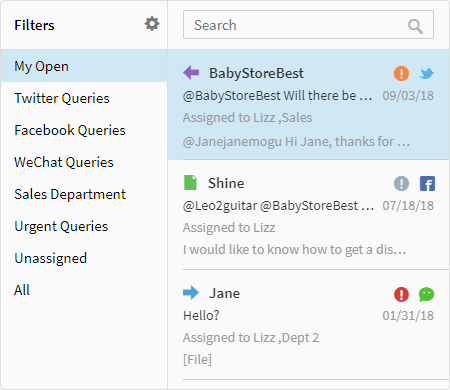The width and height of the screenshot is (450, 390).
Task: Select the Twitter Queries filter
Action: pyautogui.click(x=84, y=98)
